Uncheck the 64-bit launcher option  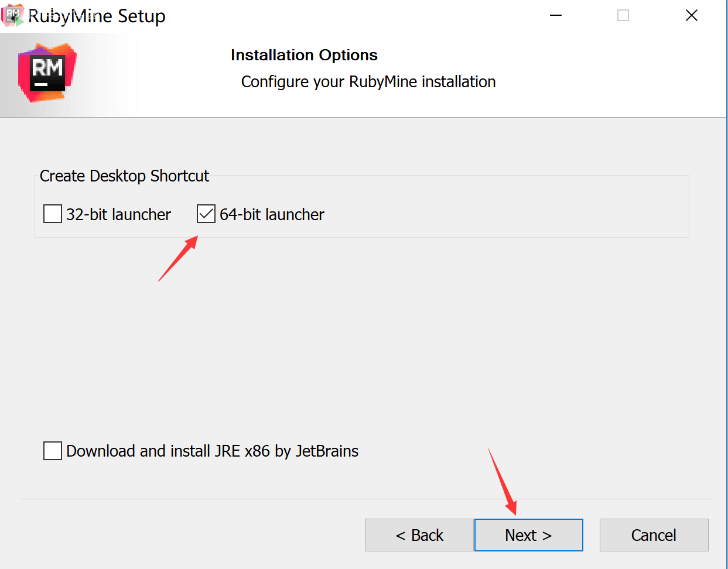coord(206,214)
